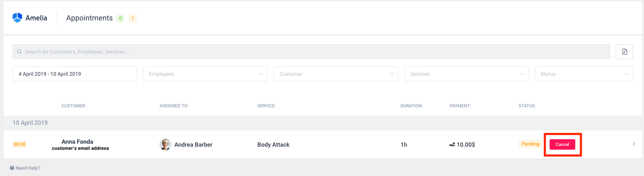Open Andrea Barber's avatar photo
The height and width of the screenshot is (176, 644).
(x=165, y=144)
